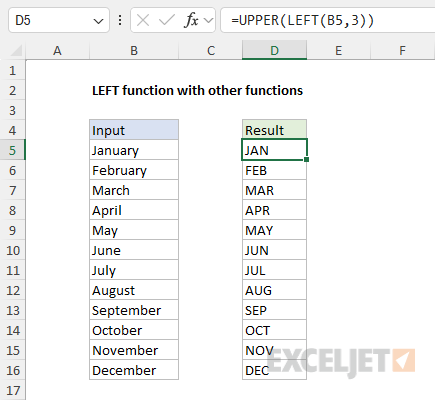Expand the function dropdown next to fx

209,21
